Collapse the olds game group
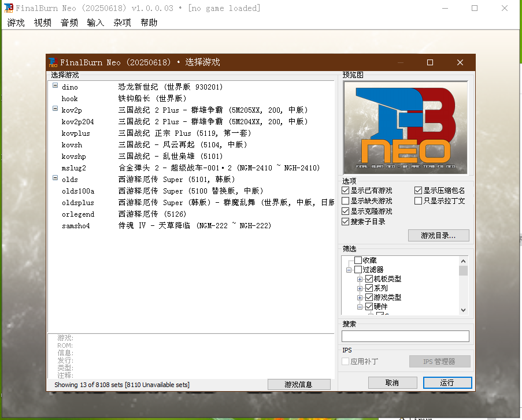 coord(55,178)
